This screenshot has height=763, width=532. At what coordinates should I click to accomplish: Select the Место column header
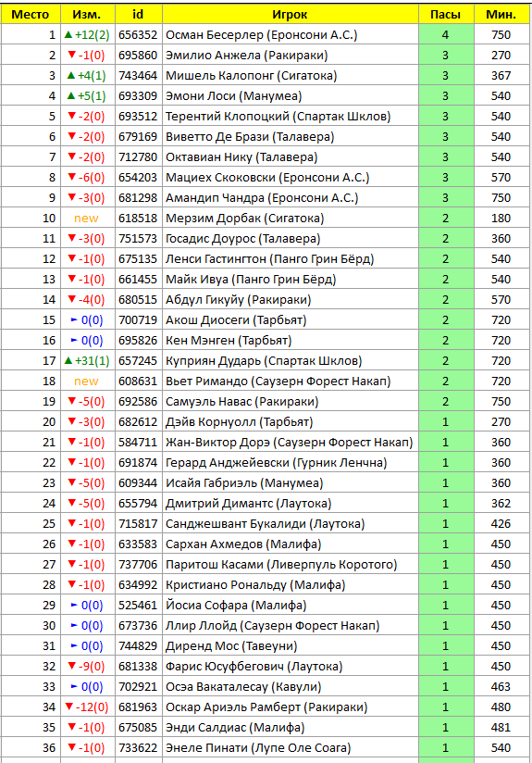[31, 15]
